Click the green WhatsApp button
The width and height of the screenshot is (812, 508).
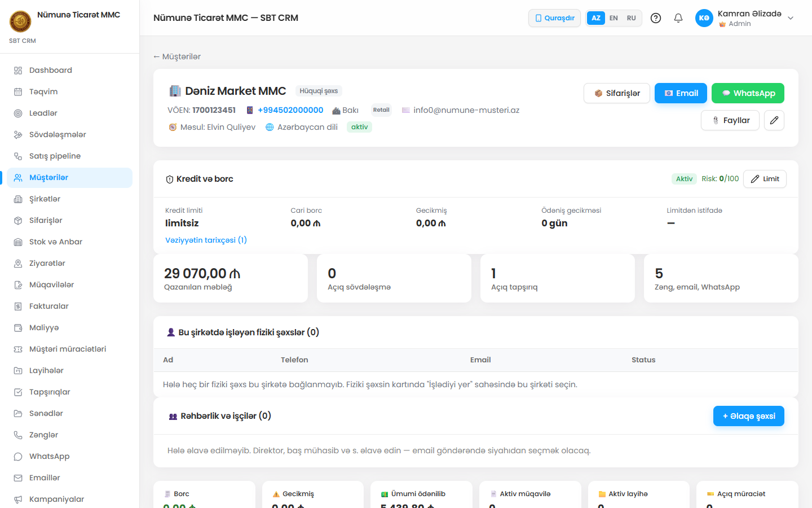coord(748,93)
